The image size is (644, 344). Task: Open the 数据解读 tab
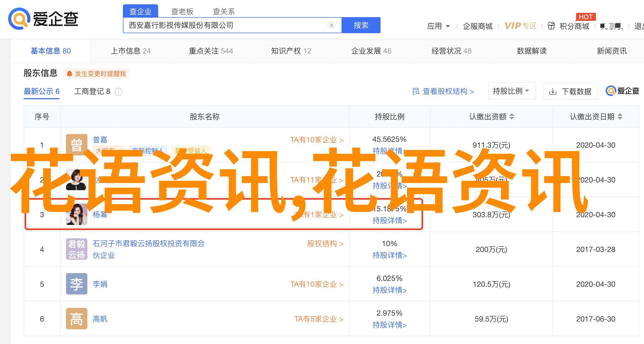(532, 51)
